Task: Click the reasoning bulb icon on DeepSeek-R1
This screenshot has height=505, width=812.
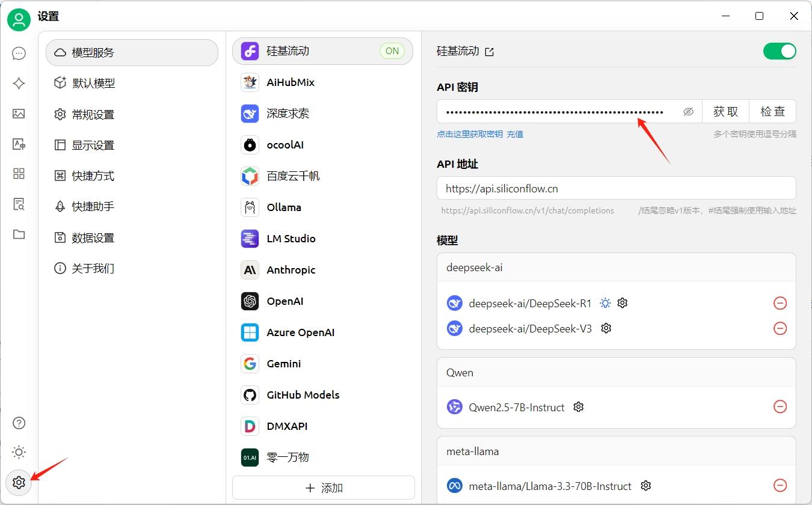Action: (x=606, y=303)
